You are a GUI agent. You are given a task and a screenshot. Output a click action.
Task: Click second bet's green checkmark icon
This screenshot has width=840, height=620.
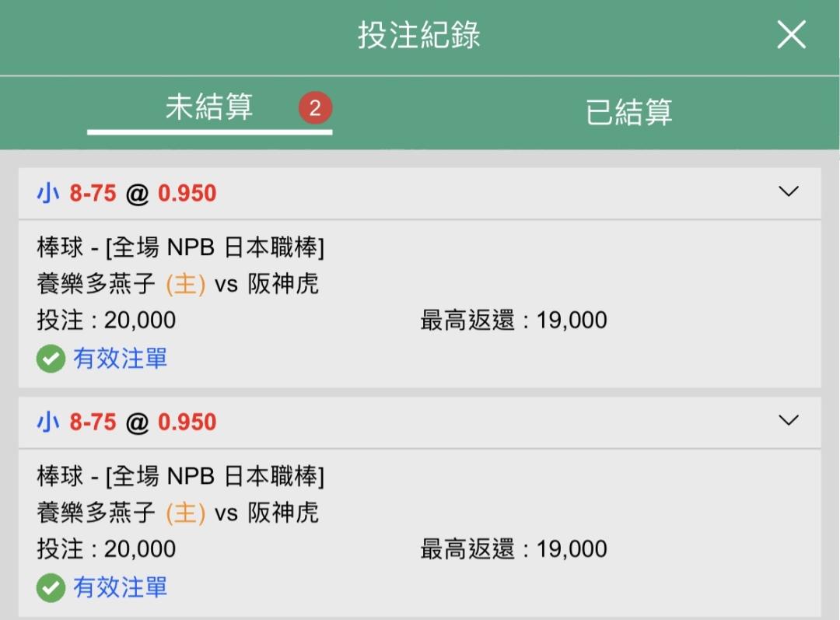pos(51,587)
